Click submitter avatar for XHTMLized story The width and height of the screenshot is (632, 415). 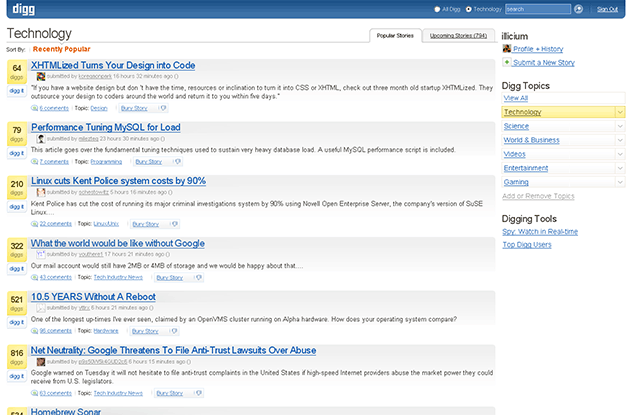pyautogui.click(x=41, y=76)
